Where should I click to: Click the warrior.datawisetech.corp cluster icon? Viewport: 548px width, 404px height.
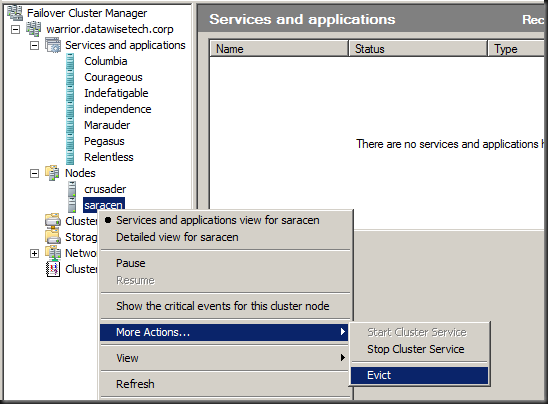click(34, 29)
